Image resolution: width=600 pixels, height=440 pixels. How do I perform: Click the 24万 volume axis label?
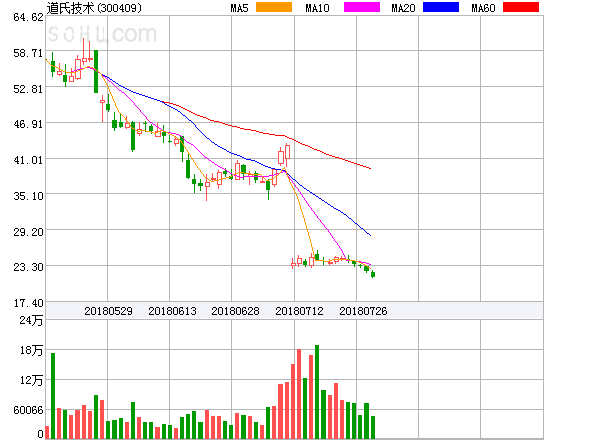click(31, 320)
